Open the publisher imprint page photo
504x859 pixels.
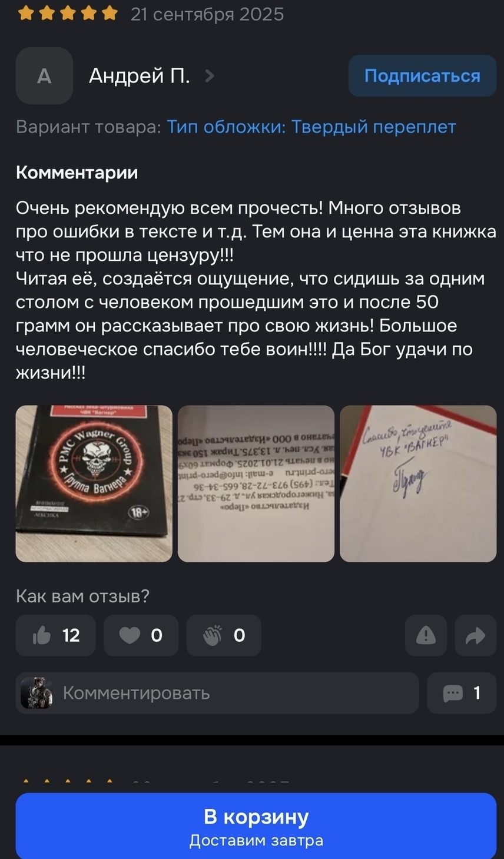click(256, 483)
